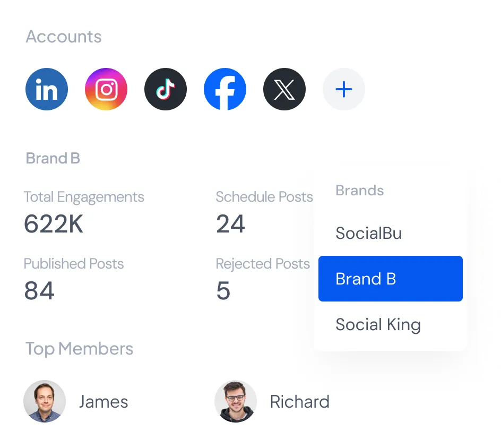Viewport: 501px width, 448px height.
Task: Select the Instagram account icon
Action: [106, 89]
